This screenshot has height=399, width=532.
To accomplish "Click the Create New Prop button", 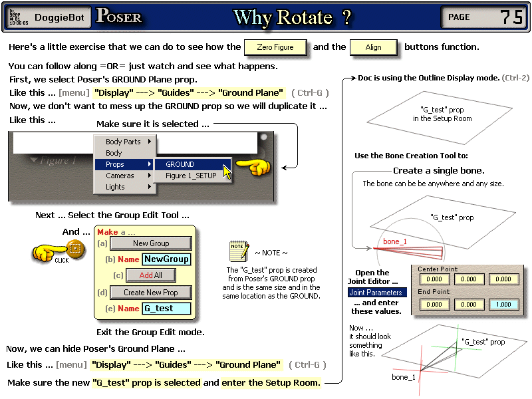I will [151, 293].
